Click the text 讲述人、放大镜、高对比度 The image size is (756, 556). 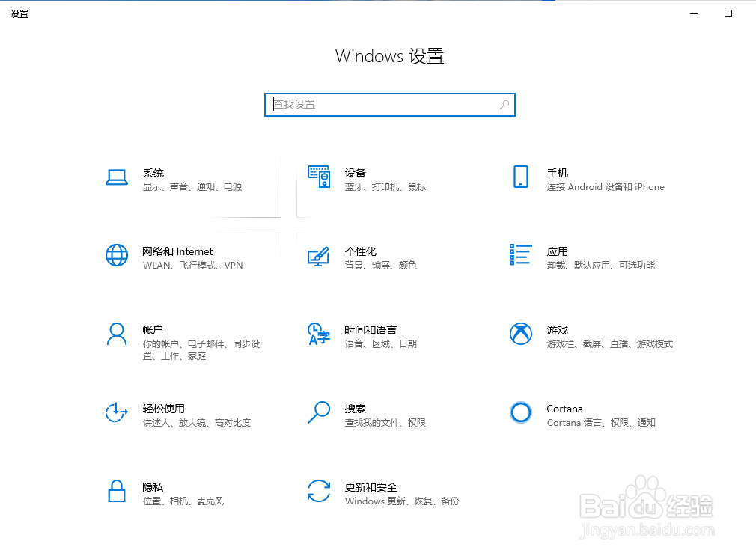click(197, 422)
